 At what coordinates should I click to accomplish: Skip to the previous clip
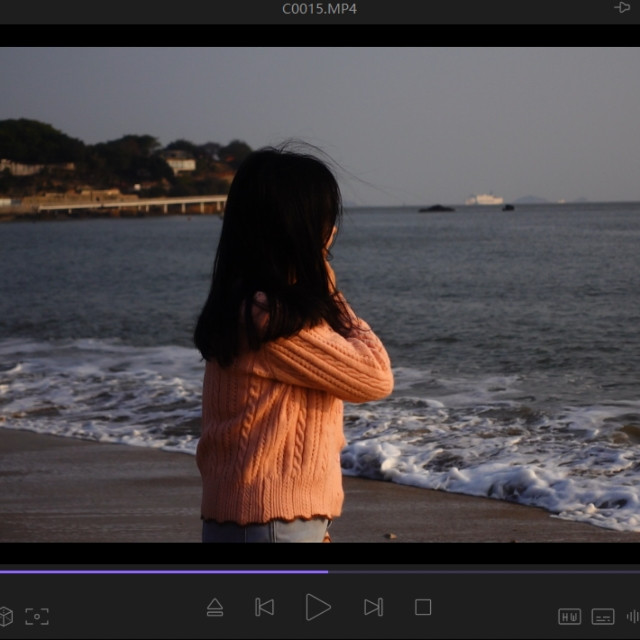click(x=264, y=607)
